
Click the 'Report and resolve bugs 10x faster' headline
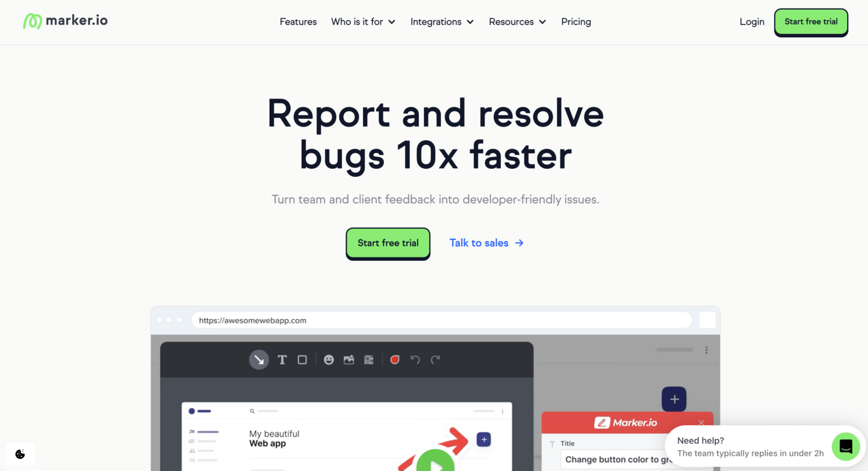coord(435,134)
